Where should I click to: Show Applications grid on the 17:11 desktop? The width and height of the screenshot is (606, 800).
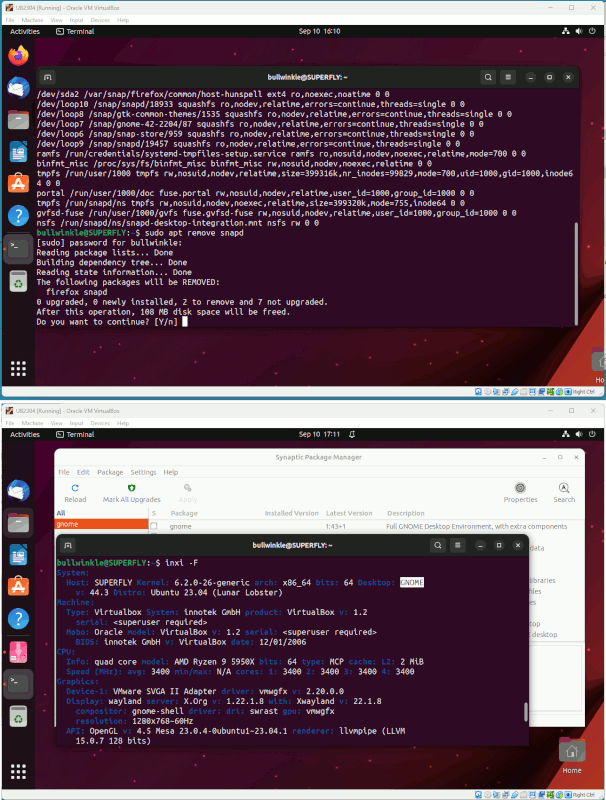click(x=18, y=771)
